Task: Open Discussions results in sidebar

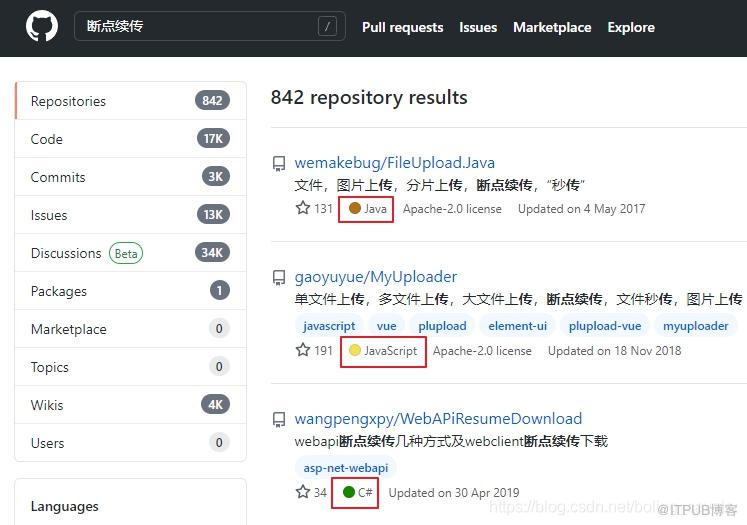Action: (131, 253)
